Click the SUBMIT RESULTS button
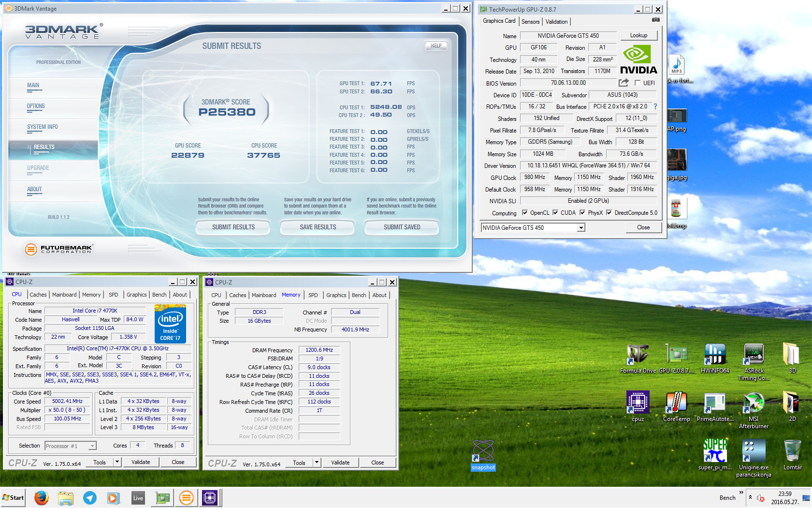 [x=233, y=227]
